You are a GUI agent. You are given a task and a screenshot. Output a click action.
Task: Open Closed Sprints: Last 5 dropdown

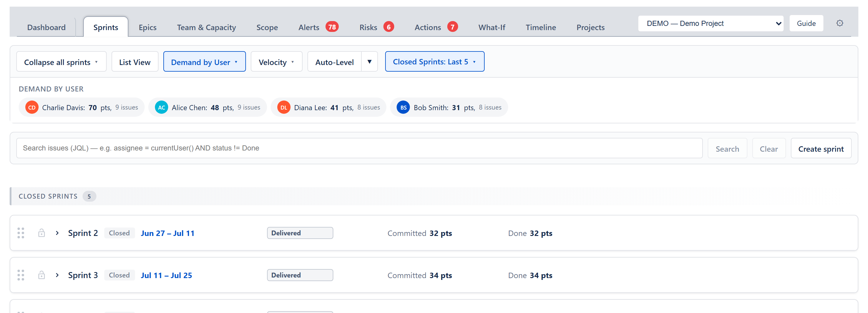coord(435,61)
